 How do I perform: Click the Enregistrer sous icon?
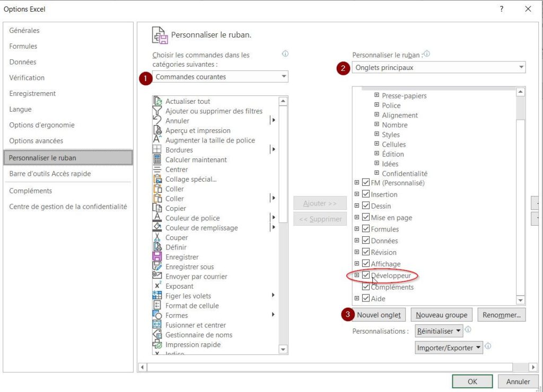(x=157, y=266)
